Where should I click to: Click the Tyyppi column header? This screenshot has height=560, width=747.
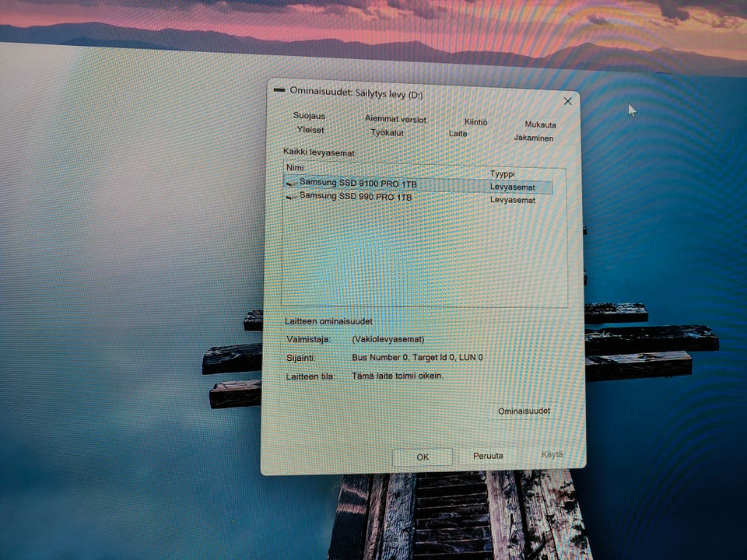pos(502,173)
